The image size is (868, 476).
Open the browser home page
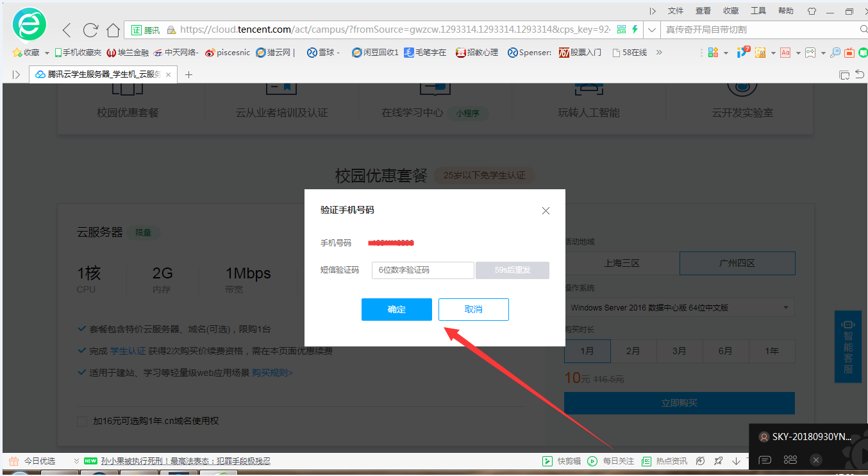tap(113, 30)
